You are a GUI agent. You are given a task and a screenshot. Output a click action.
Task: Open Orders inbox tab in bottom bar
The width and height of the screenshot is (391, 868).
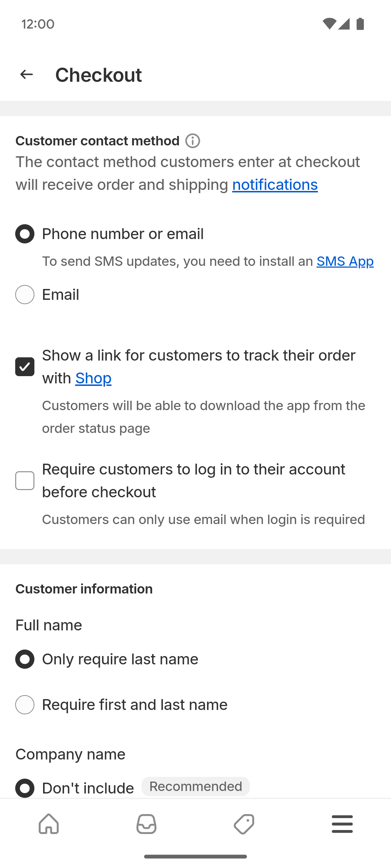(x=147, y=824)
